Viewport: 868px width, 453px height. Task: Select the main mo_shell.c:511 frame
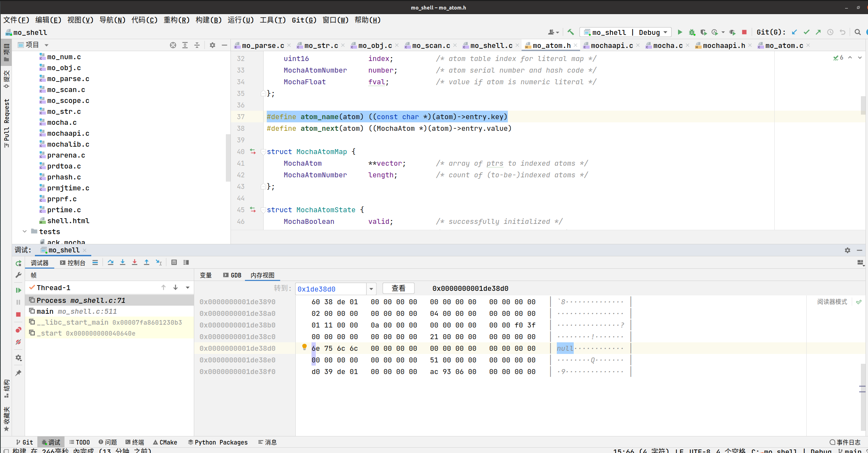point(109,311)
